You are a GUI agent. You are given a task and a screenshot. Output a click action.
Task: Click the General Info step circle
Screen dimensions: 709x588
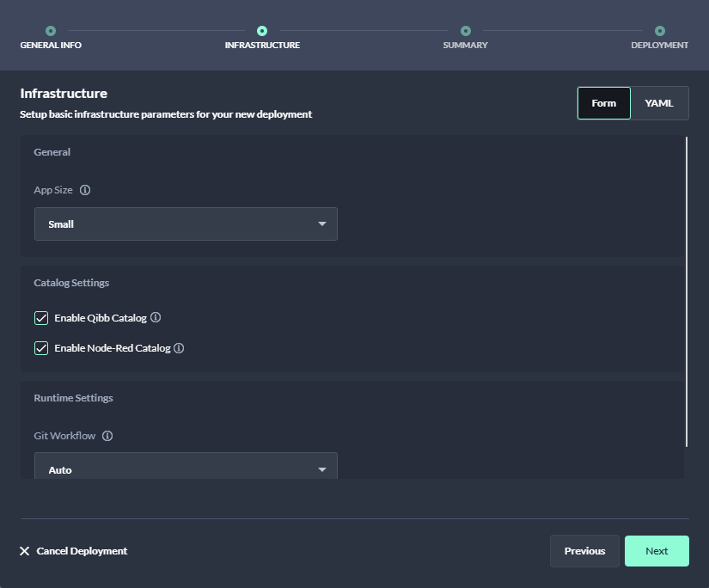(51, 31)
